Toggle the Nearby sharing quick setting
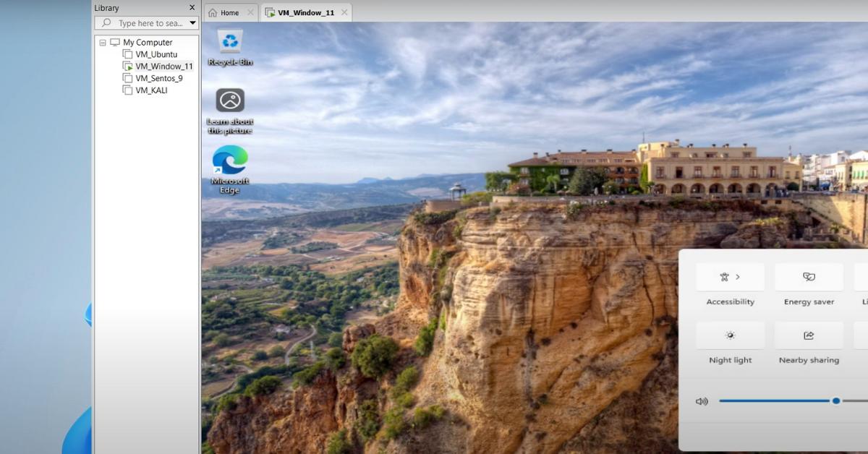868x454 pixels. tap(809, 335)
